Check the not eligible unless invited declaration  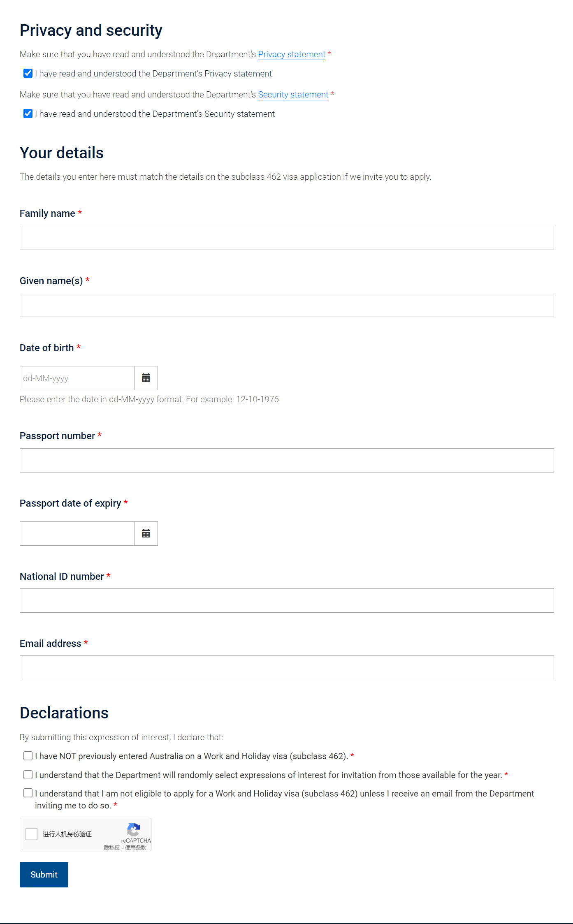[x=28, y=793]
